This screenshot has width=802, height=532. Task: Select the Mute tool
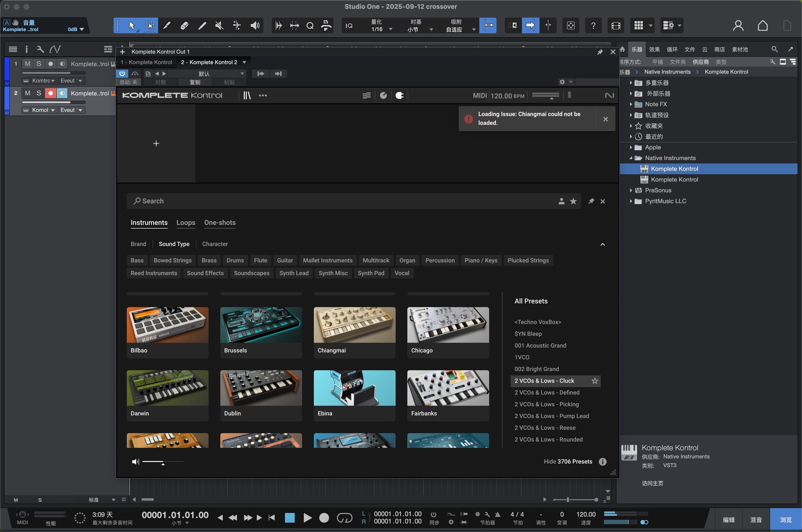[x=219, y=25]
